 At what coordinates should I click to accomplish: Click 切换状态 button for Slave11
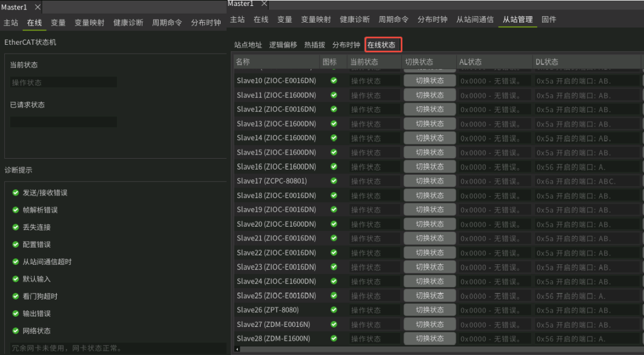tap(429, 95)
